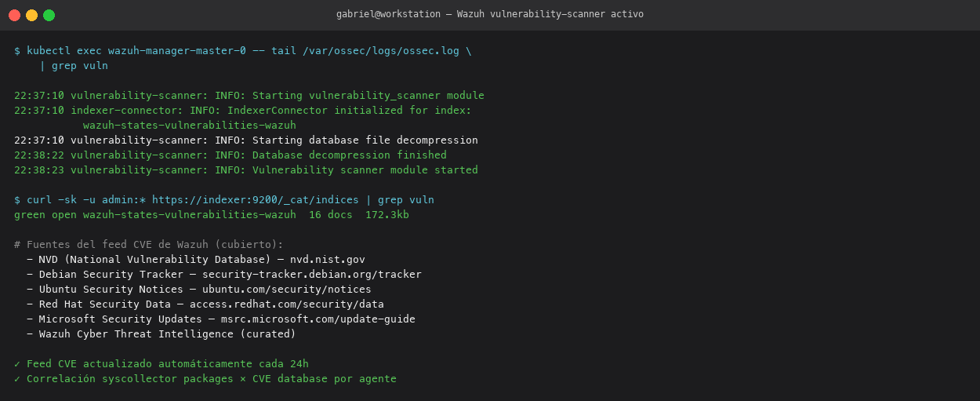980x401 pixels.
Task: Select the 'IndexerConnector initialized for index:' log line
Action: coord(243,110)
